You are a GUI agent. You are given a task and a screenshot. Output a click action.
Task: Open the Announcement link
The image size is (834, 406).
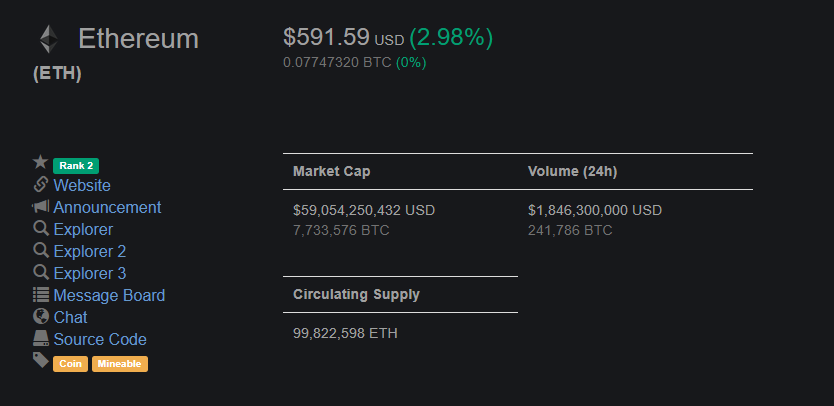tap(107, 207)
